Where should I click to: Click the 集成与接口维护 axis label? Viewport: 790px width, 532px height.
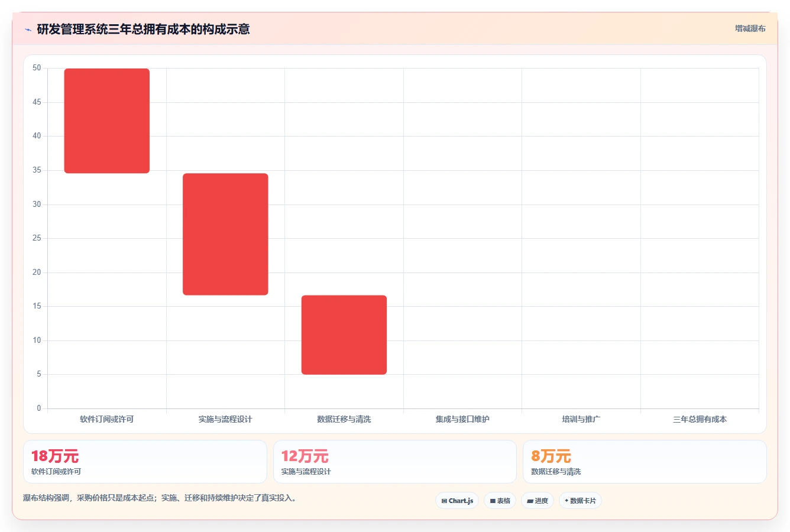(x=462, y=419)
